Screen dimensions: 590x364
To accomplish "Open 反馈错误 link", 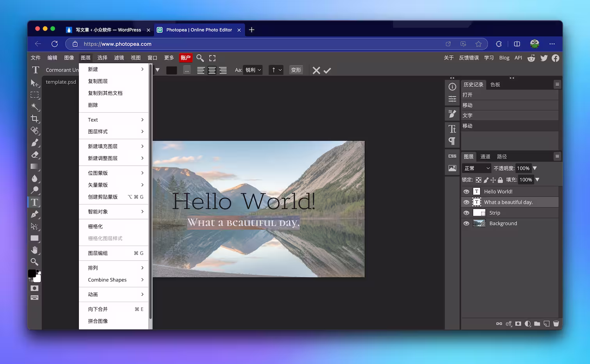I will coord(469,58).
